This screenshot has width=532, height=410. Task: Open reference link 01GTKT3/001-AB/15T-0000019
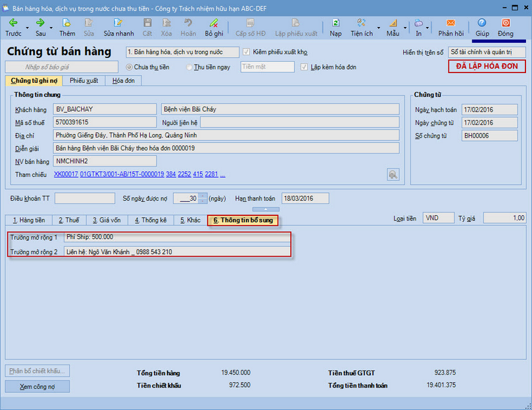(122, 174)
